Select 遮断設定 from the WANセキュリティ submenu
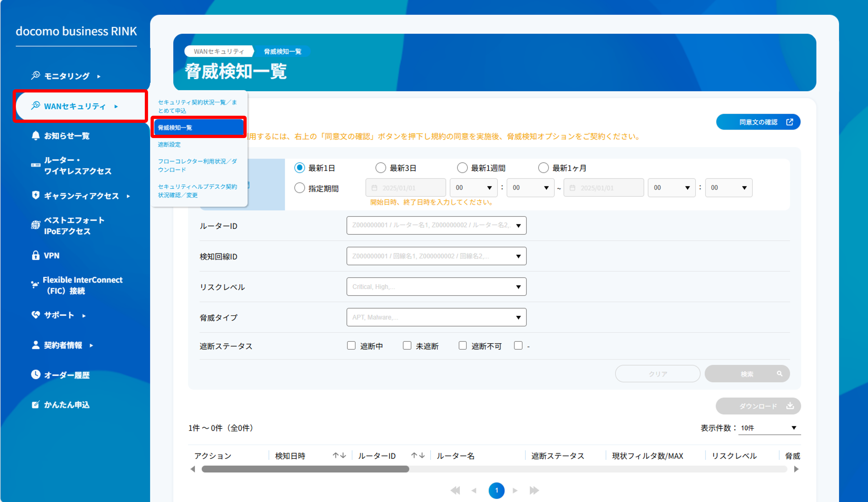This screenshot has height=502, width=868. click(x=169, y=144)
